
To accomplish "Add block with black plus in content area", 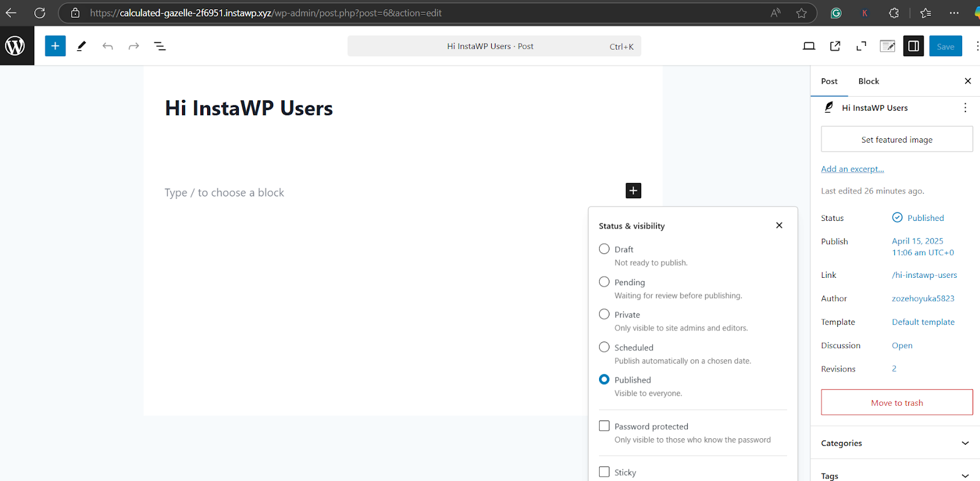I will 633,191.
